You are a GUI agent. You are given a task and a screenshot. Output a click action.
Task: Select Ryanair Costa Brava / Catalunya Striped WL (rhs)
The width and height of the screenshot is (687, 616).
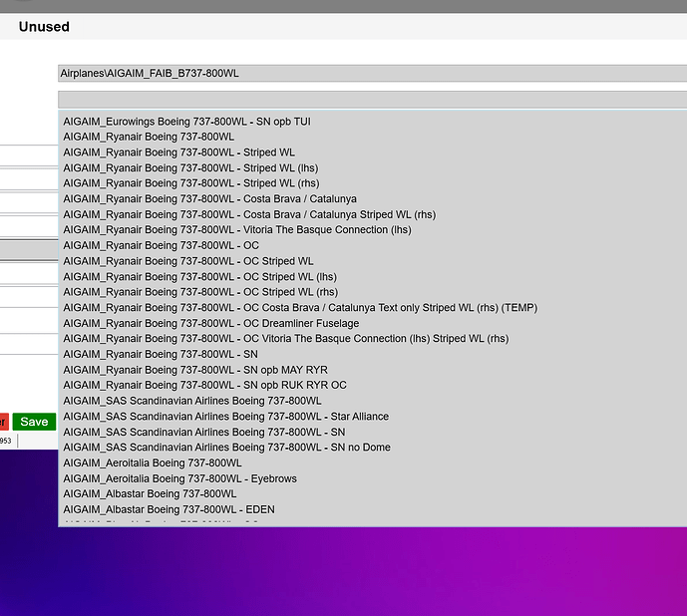[x=249, y=214]
